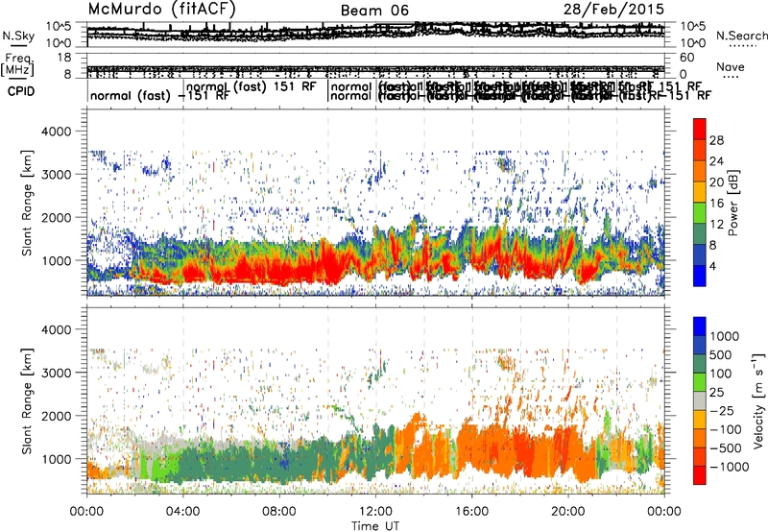This screenshot has height=532, width=768.
Task: Click the 16:00 time tick label
Action: point(471,512)
